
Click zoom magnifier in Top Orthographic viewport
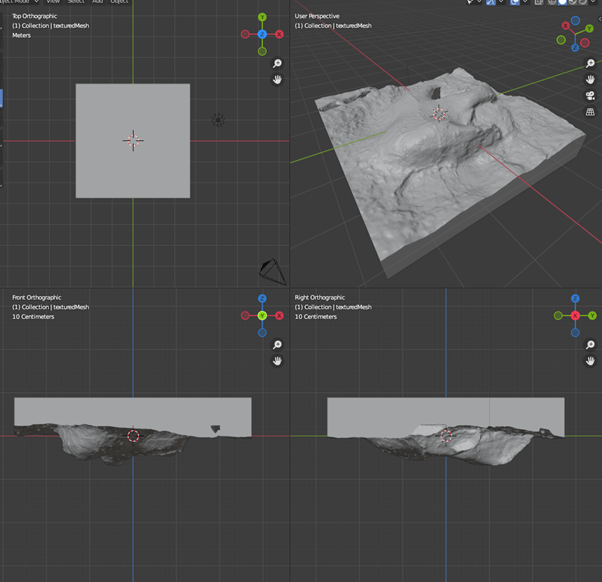click(277, 63)
